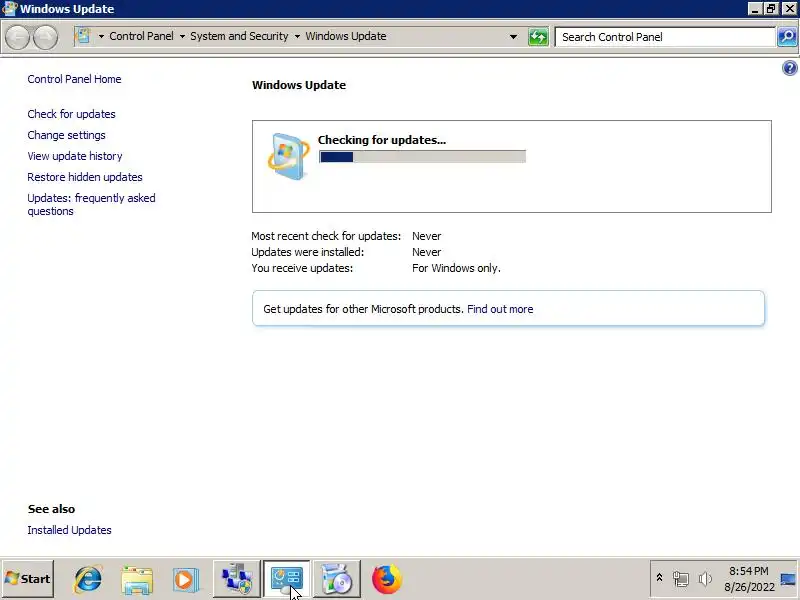Open the network computers taskbar icon
The width and height of the screenshot is (800, 600).
(236, 579)
